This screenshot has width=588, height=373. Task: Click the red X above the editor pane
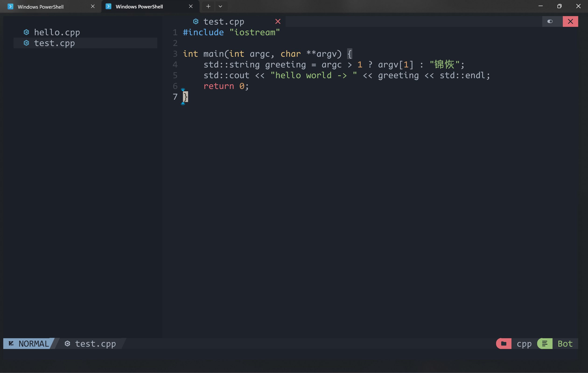tap(570, 21)
